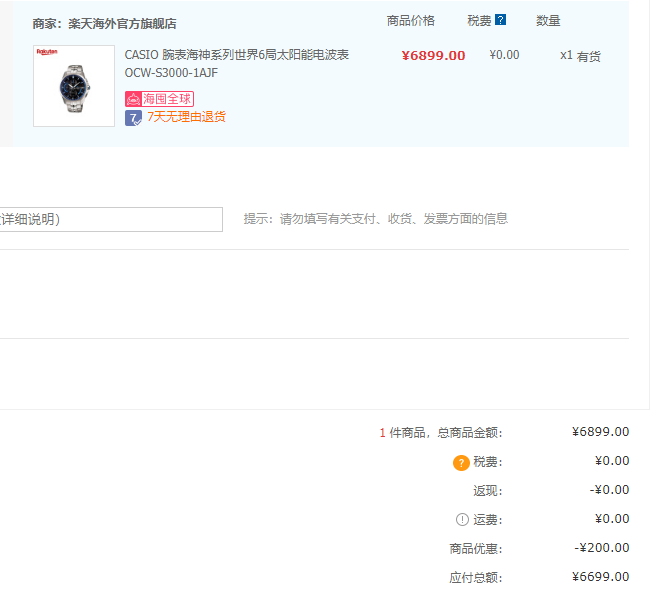Click the -¥0.00 cashback value

click(x=609, y=490)
